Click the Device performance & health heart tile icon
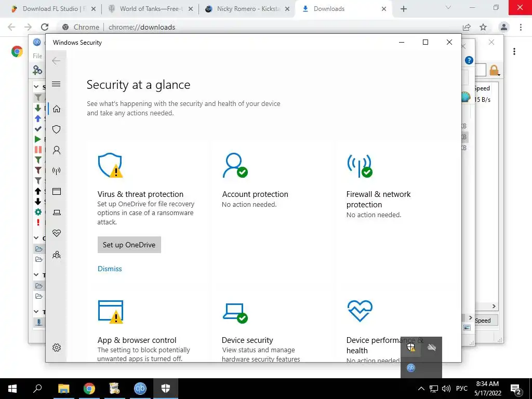 360,311
